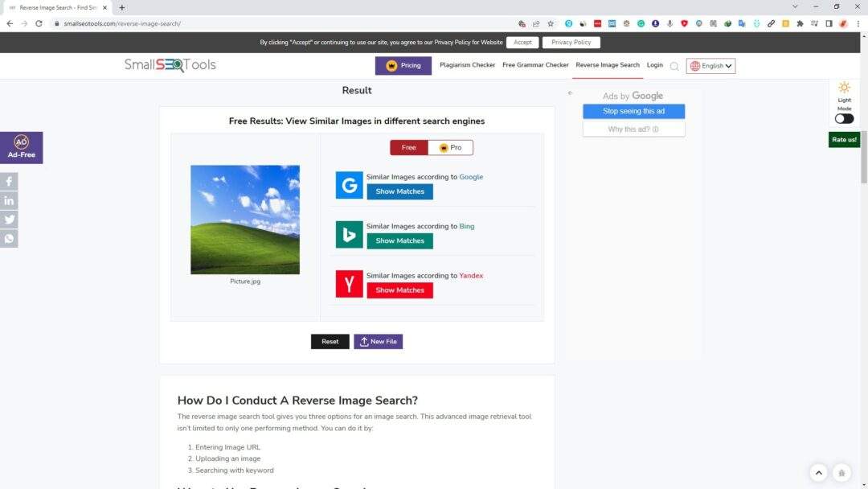This screenshot has width=868, height=489.
Task: Click the link chain extension icon
Action: [x=771, y=24]
